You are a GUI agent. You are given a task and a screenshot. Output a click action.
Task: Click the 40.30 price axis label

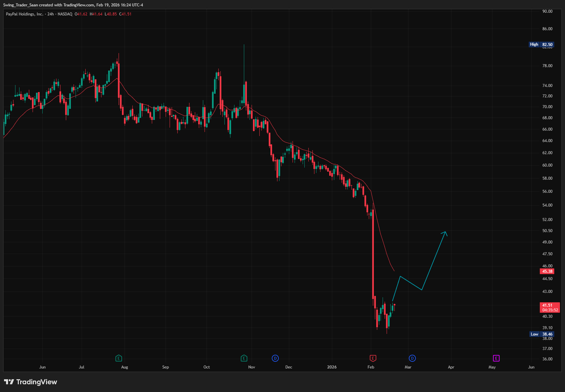click(x=547, y=316)
